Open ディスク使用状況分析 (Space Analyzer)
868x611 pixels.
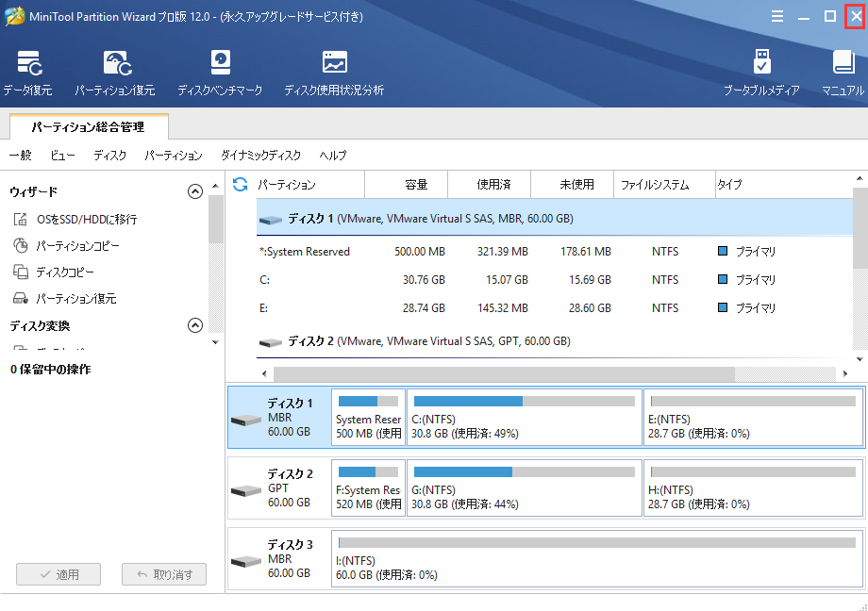tap(334, 74)
